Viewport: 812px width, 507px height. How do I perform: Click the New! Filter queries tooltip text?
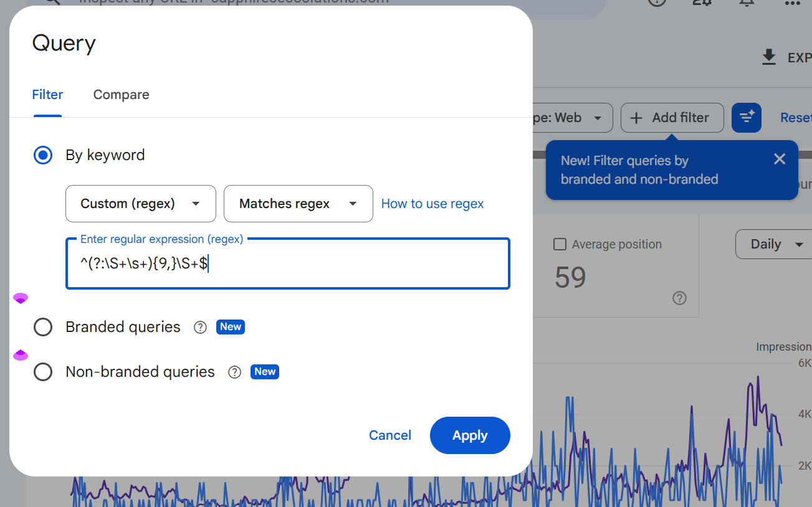639,170
